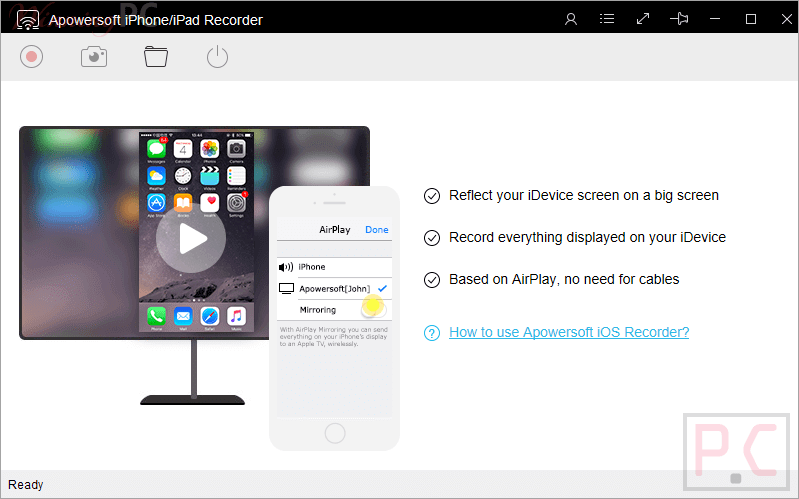
Task: Take a screenshot with the camera icon
Action: click(x=94, y=57)
